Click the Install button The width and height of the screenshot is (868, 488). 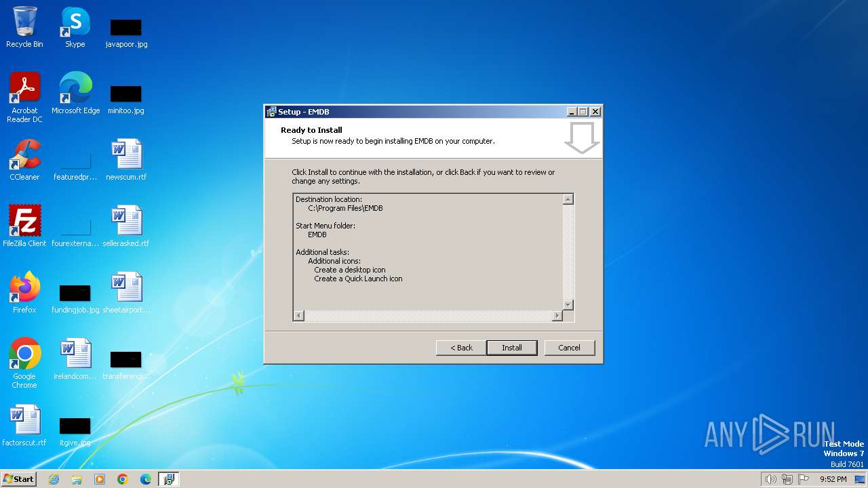click(x=512, y=348)
